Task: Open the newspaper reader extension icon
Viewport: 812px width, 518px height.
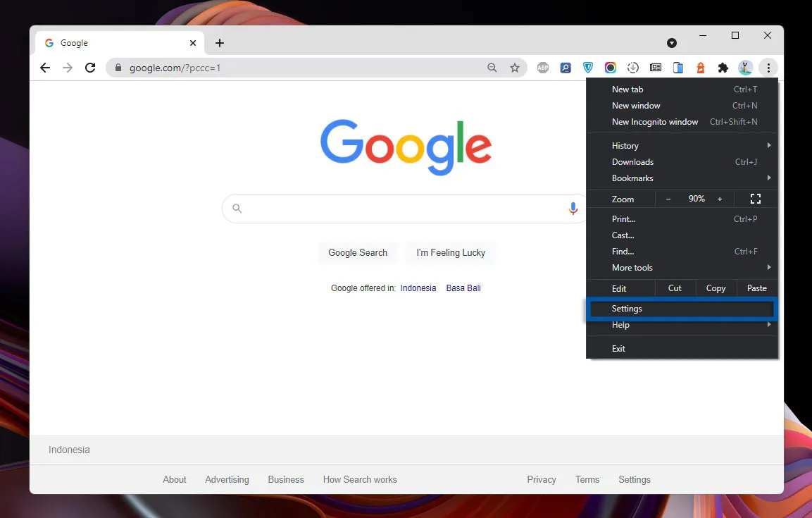Action: [x=655, y=67]
